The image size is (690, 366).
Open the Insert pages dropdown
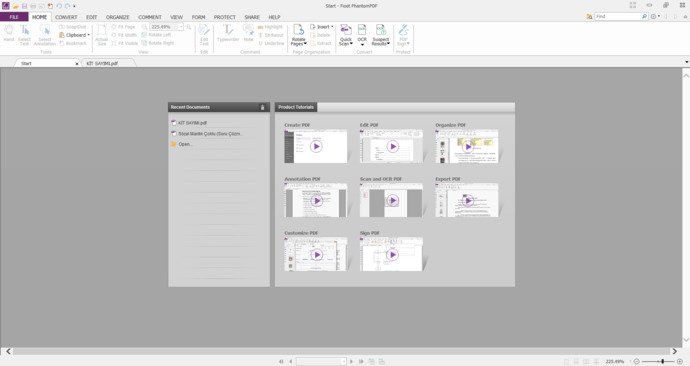point(321,27)
